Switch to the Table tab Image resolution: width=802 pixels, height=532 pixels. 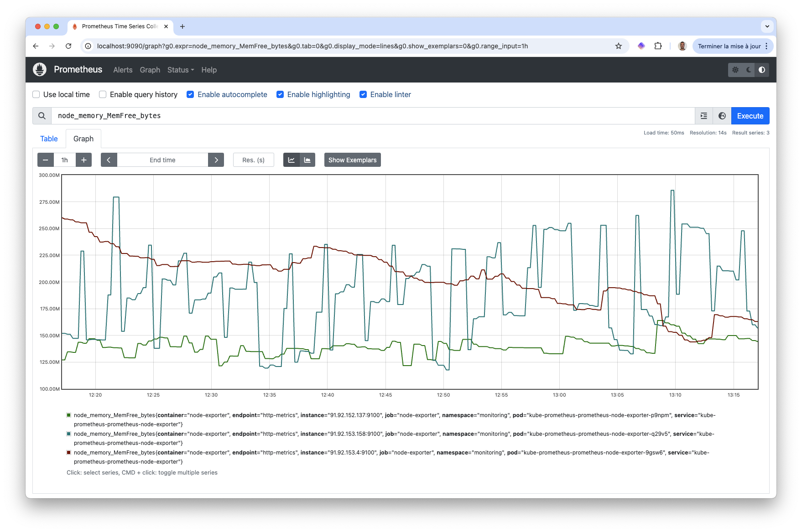[49, 139]
